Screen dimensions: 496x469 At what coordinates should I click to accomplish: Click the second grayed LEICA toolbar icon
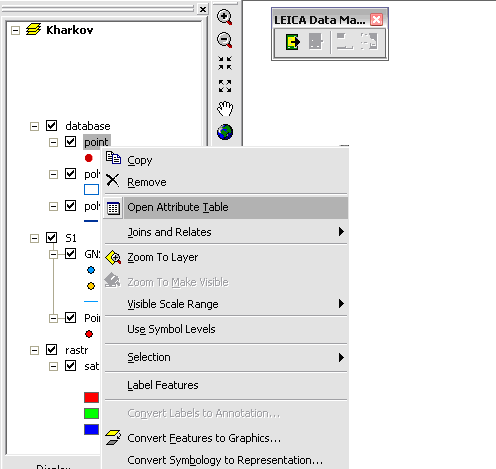pos(315,42)
